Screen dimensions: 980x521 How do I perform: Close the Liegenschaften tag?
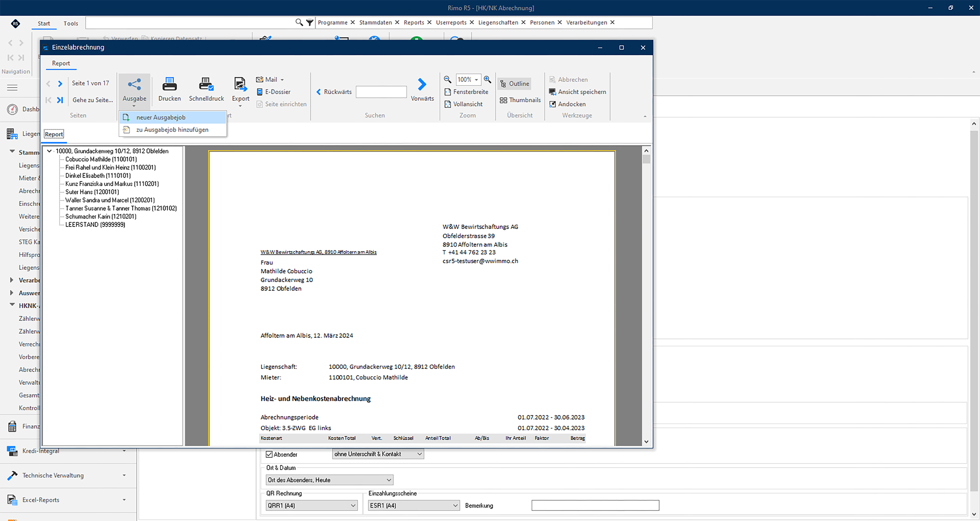pyautogui.click(x=524, y=22)
